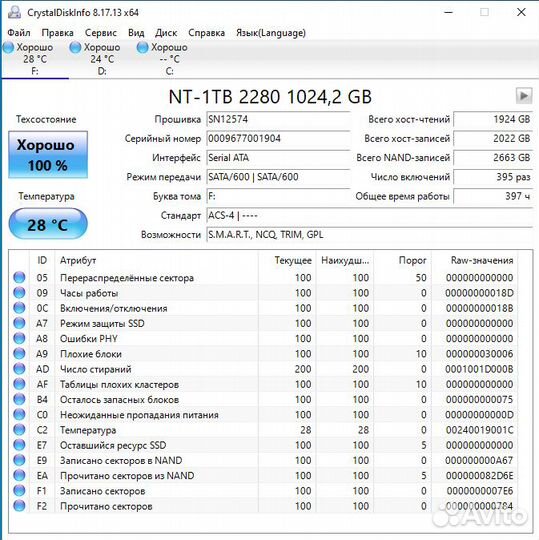Click the next disk arrow button
The image size is (539, 540).
tap(524, 96)
